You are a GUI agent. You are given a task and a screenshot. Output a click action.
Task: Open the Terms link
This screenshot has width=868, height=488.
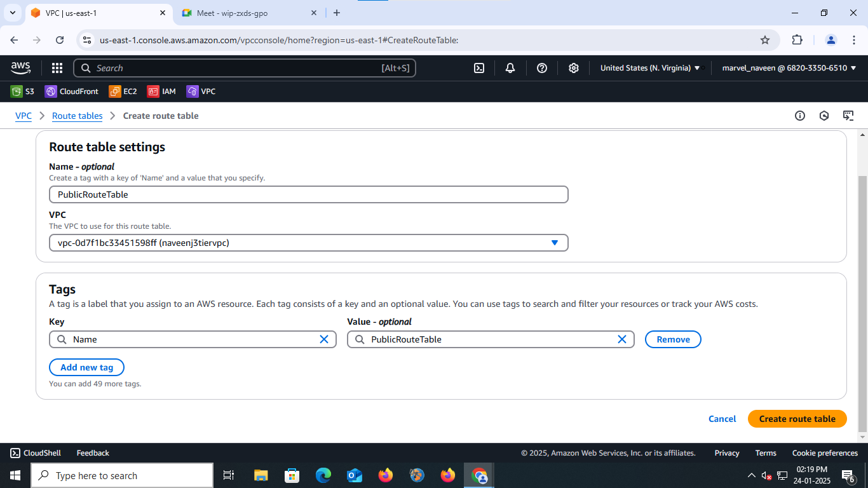point(766,453)
